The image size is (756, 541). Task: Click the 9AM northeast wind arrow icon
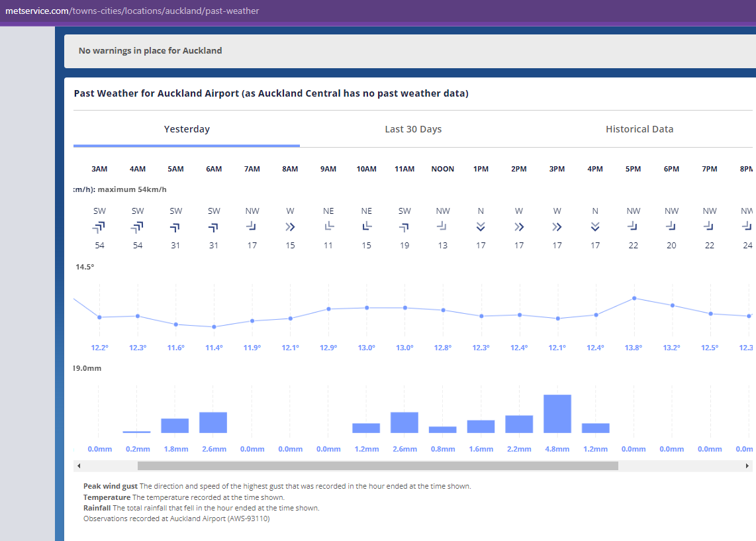click(x=328, y=226)
